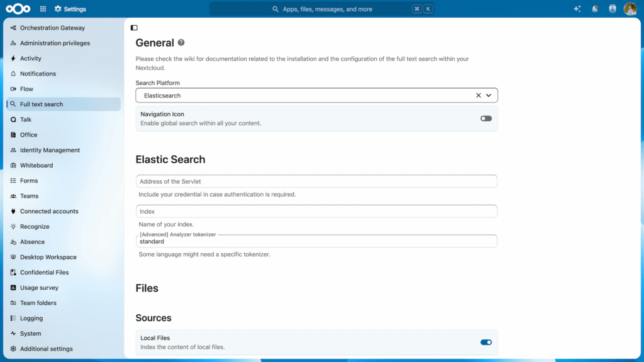The image size is (644, 362).
Task: Open Team folders settings
Action: point(64,303)
